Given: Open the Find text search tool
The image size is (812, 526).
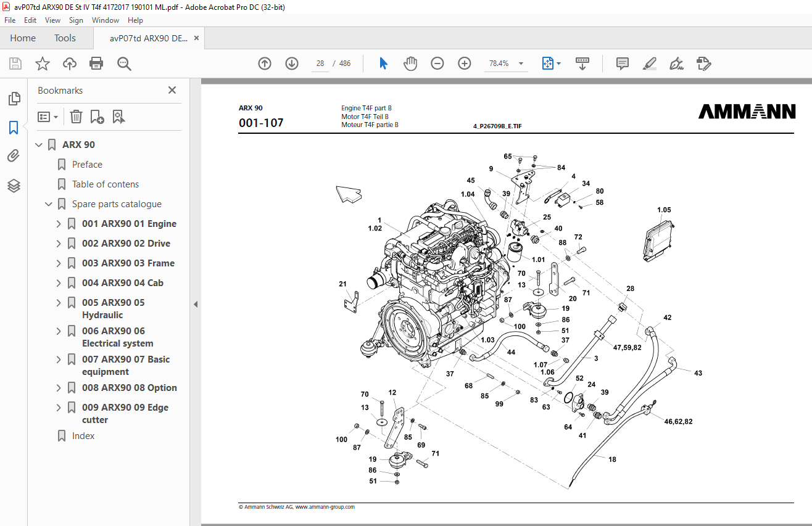Looking at the screenshot, I should 124,64.
